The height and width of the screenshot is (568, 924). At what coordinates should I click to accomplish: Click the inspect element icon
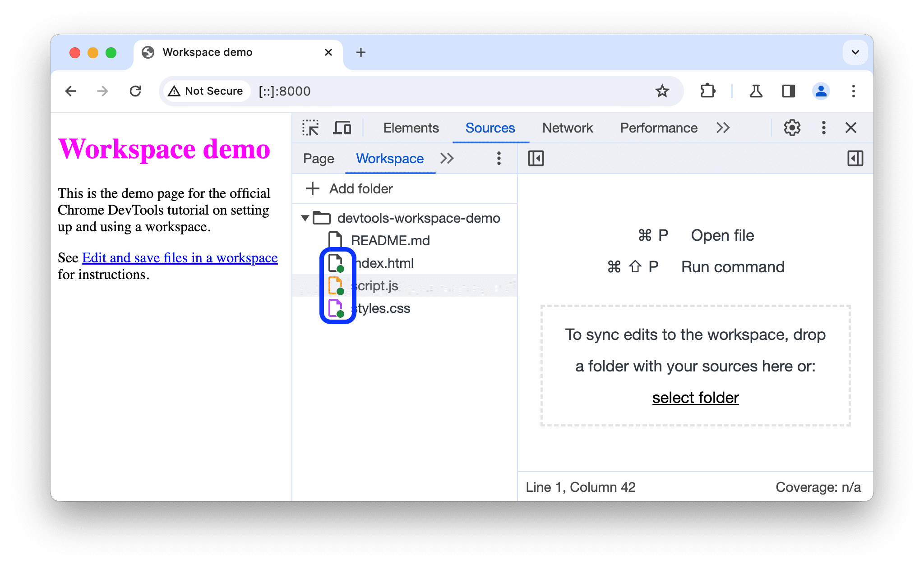click(x=311, y=128)
